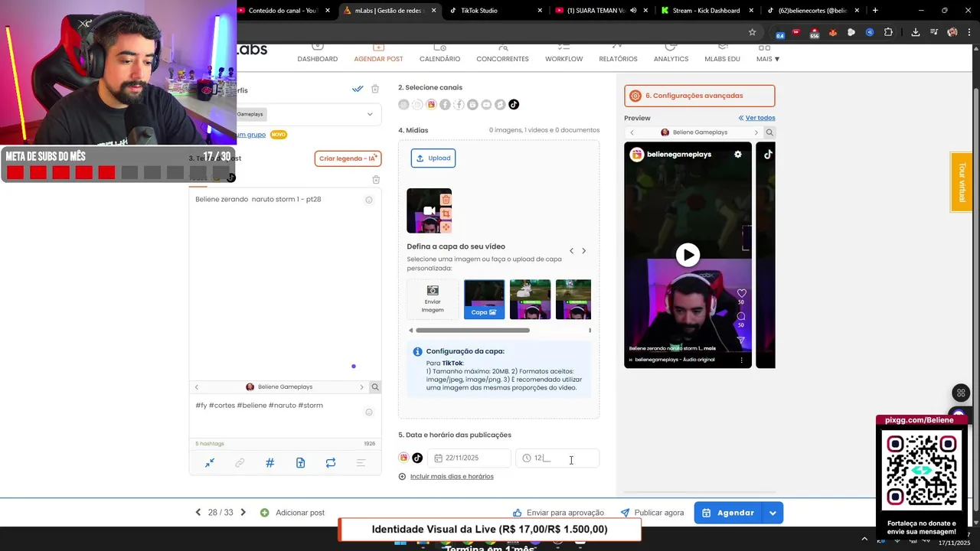This screenshot has width=980, height=551.
Task: Click Criar legenda - IA button
Action: coord(348,158)
